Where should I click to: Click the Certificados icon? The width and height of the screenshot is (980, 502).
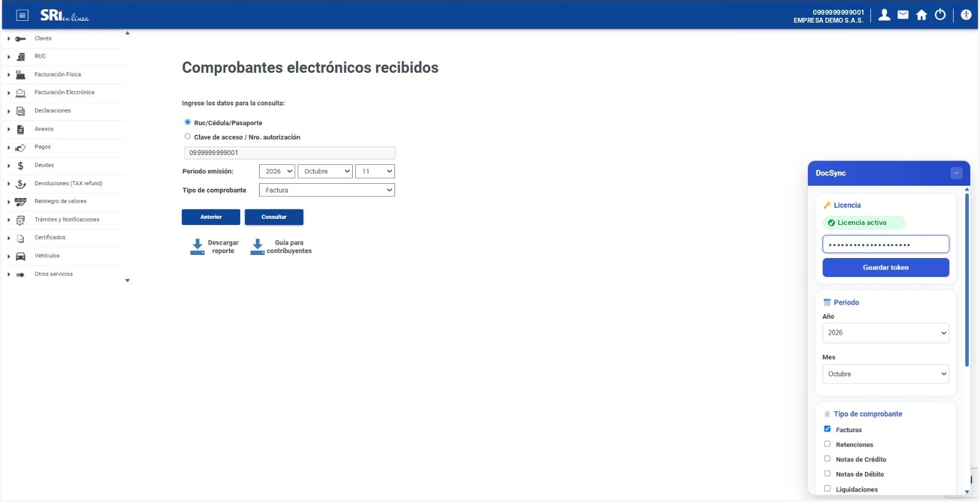point(21,238)
